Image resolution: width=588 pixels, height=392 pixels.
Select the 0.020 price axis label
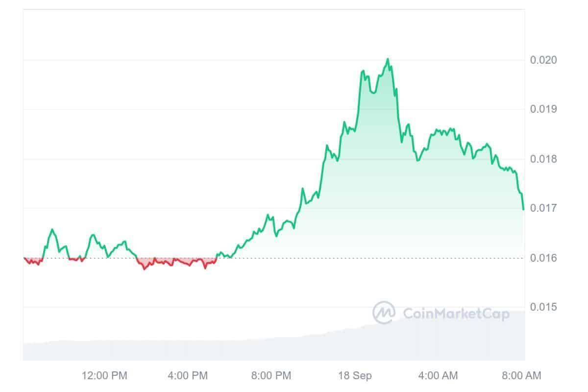pos(543,60)
